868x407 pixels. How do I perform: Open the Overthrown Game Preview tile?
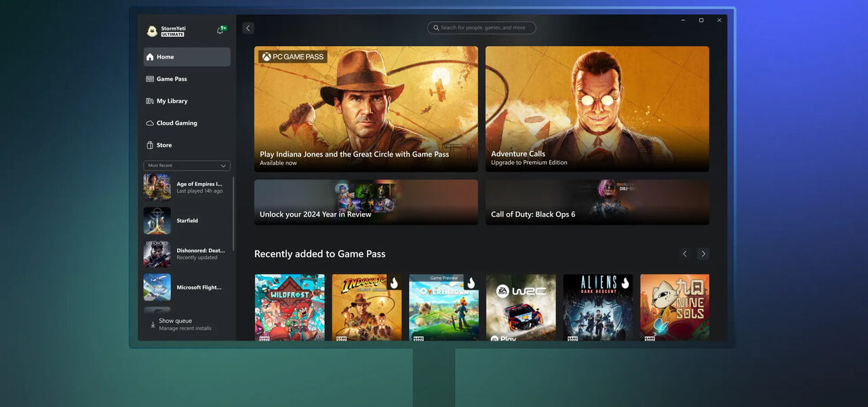(x=444, y=307)
